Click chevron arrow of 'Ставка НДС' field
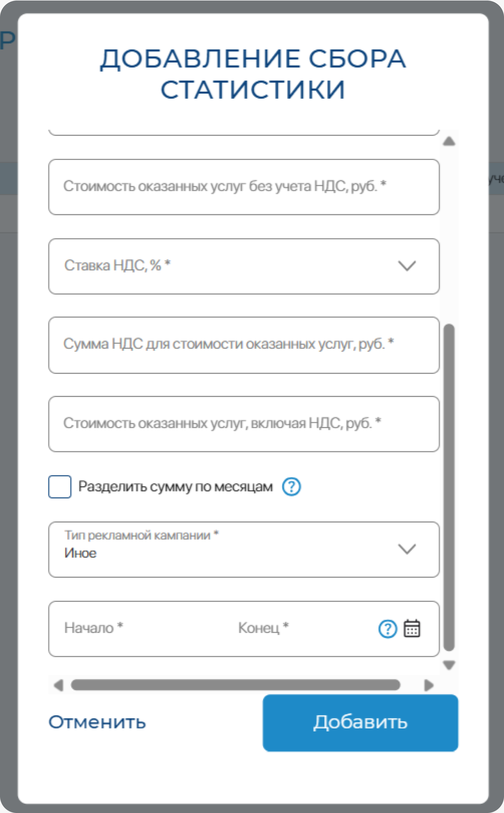 tap(407, 266)
